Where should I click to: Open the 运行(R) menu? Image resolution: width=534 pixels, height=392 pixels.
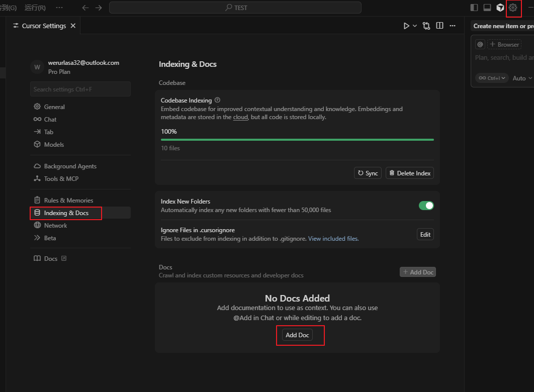[35, 8]
